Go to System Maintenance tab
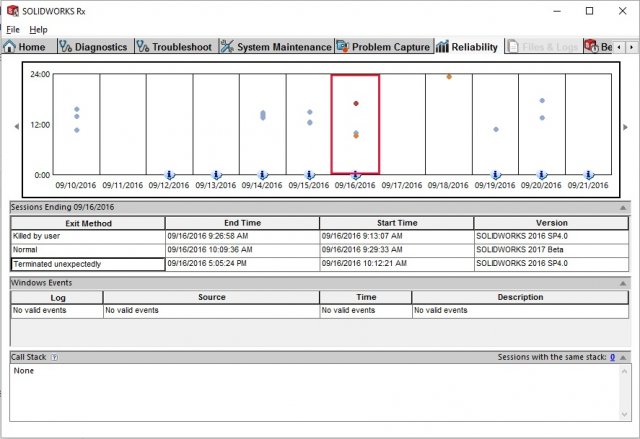Image resolution: width=640 pixels, height=439 pixels. 276,47
